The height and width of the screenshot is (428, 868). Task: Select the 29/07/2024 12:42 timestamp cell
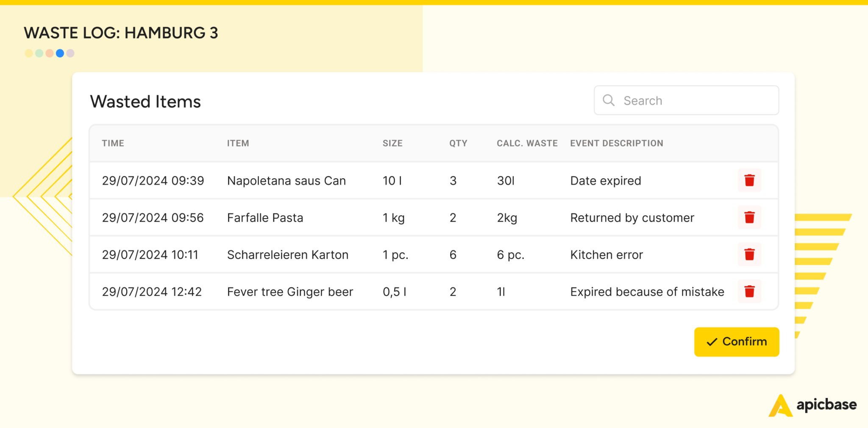pos(152,292)
